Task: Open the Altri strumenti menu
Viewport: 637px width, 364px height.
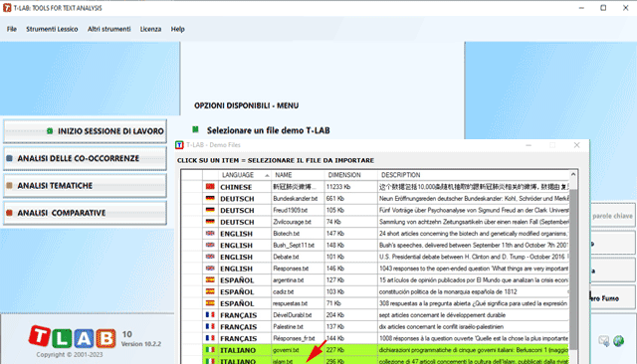Action: 108,29
